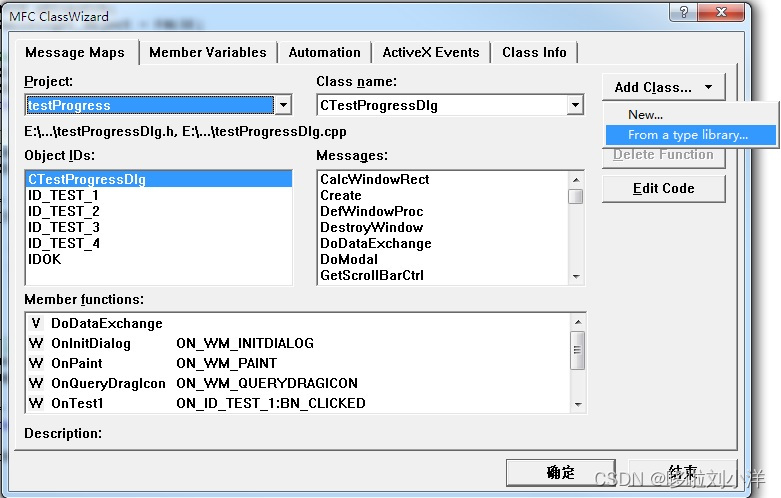Select DoModal in Messages list
781x498 pixels.
coord(442,259)
